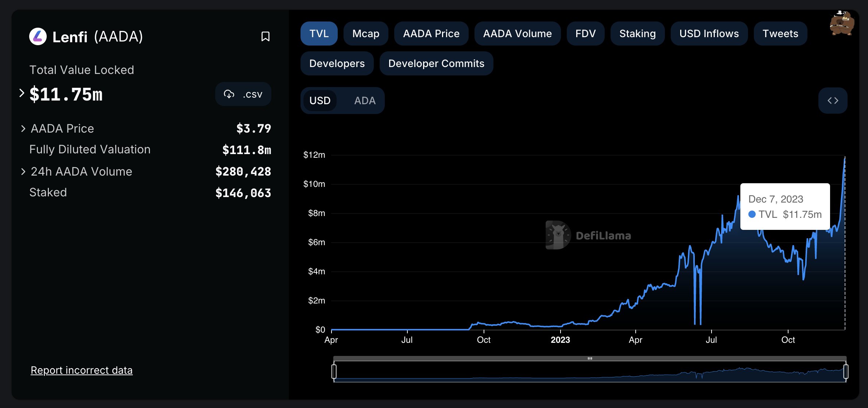
Task: Click the pirate mascot avatar icon
Action: pyautogui.click(x=842, y=23)
